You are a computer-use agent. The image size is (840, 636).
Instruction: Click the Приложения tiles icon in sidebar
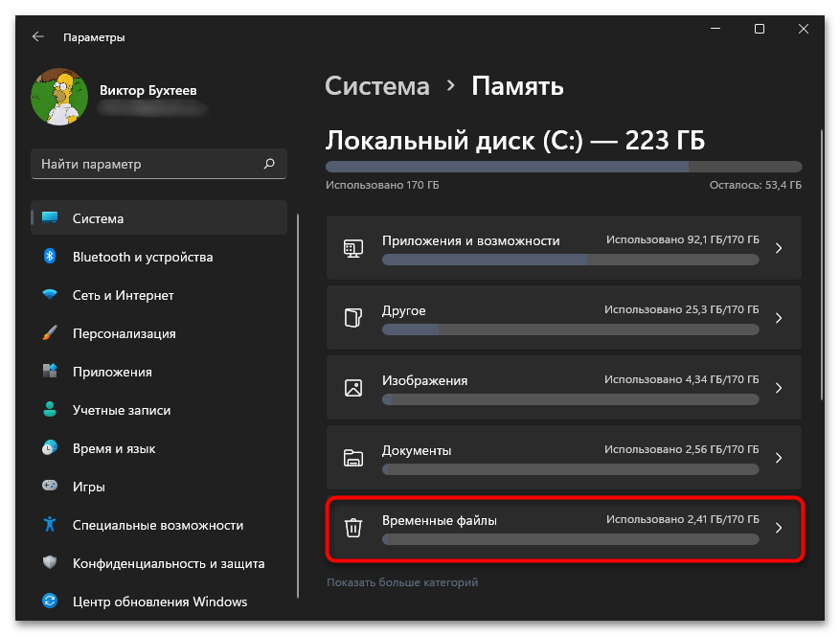tap(50, 371)
